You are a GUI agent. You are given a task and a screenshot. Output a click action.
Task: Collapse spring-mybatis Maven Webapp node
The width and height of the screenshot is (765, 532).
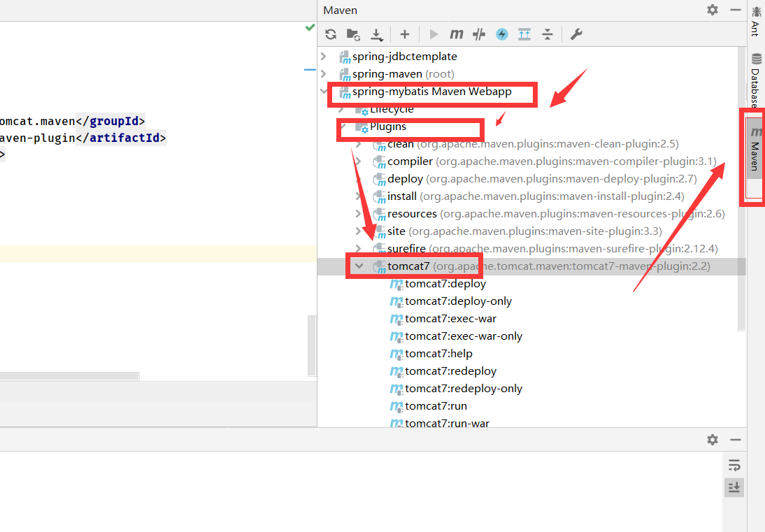click(x=324, y=91)
